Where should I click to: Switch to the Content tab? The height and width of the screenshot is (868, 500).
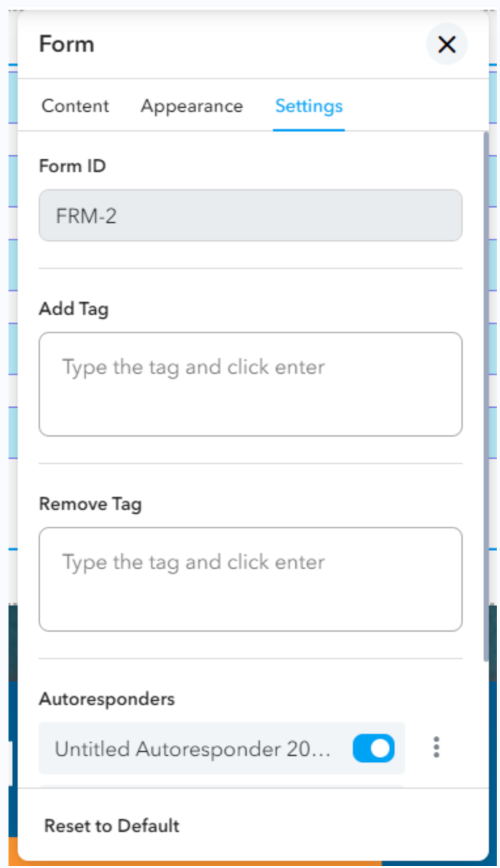tap(75, 106)
